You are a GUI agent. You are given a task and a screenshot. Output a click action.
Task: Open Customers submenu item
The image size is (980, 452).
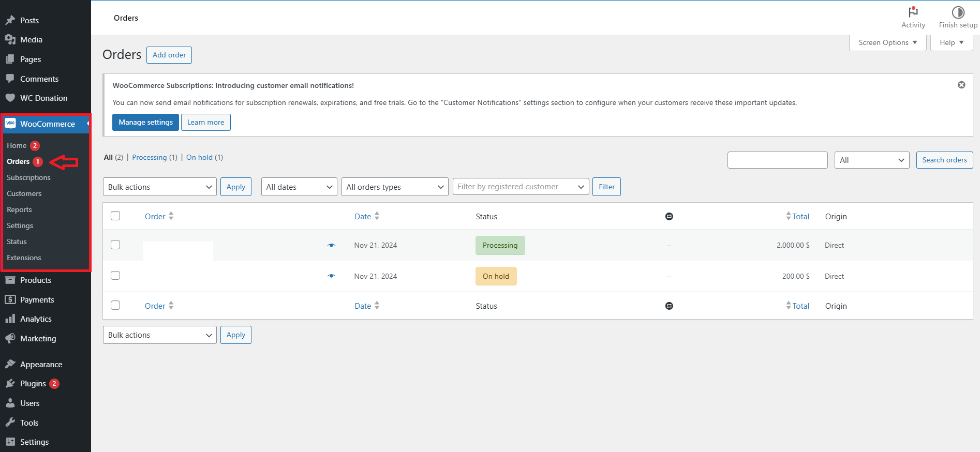pyautogui.click(x=24, y=193)
